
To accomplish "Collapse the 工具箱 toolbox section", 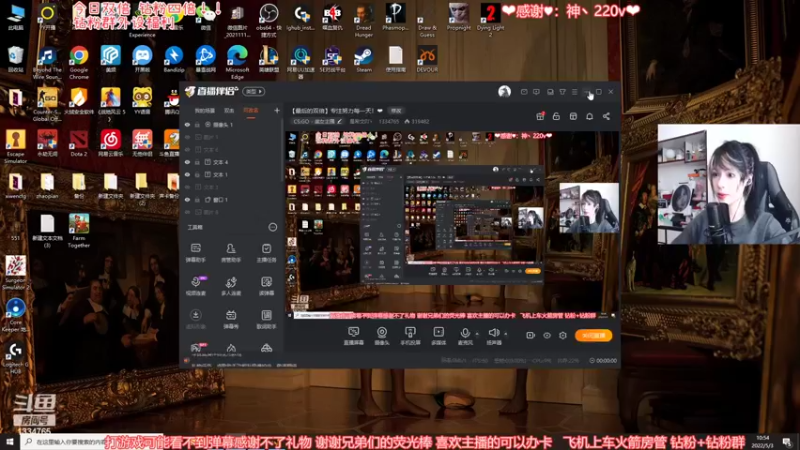I will click(x=272, y=227).
